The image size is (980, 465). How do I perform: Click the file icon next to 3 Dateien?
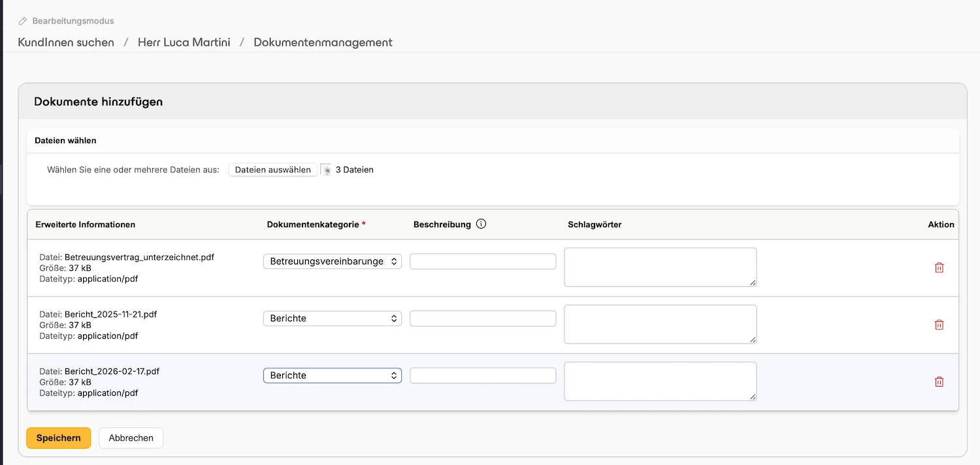326,170
